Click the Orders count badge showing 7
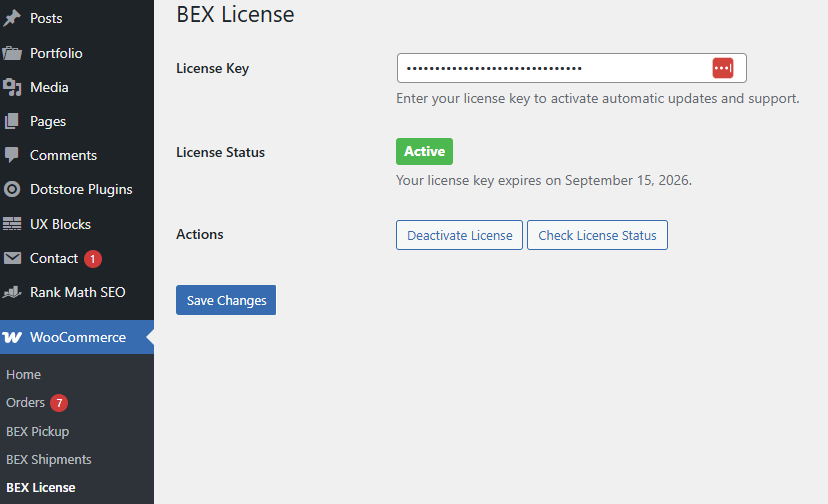Image resolution: width=828 pixels, height=504 pixels. pos(59,403)
